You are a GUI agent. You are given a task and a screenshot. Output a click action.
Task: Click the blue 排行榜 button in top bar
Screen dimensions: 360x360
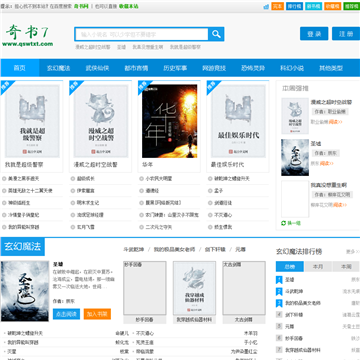pos(295,6)
